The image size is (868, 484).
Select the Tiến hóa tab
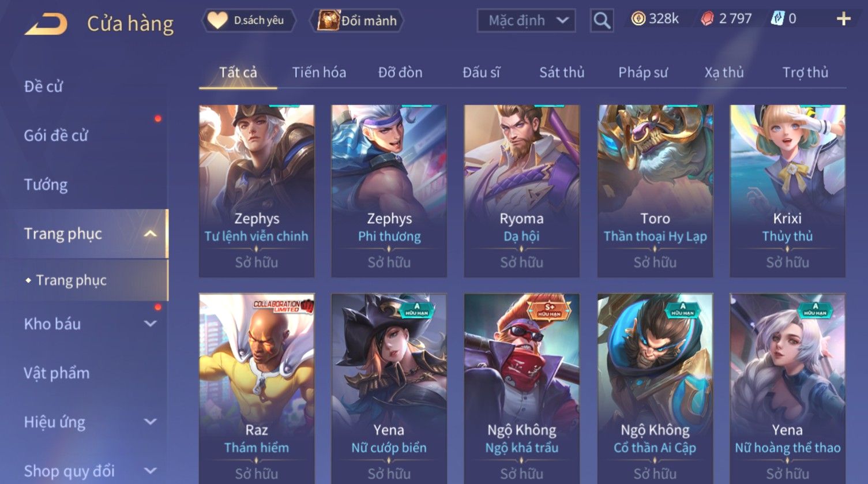319,72
